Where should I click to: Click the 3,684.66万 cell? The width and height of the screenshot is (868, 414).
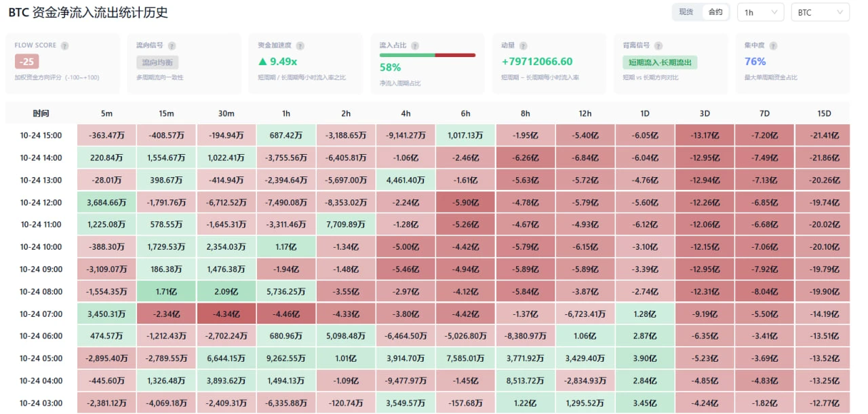pyautogui.click(x=106, y=202)
